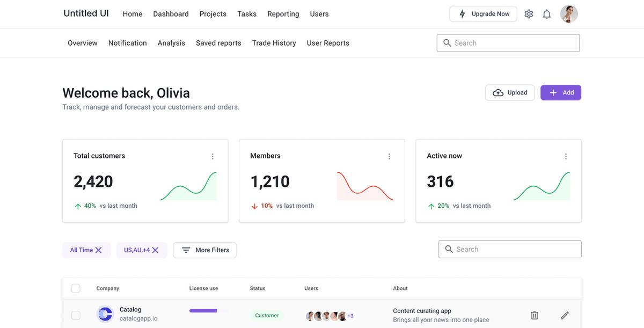Viewport: 644px width, 328px height.
Task: Open the user profile avatar
Action: pos(569,14)
